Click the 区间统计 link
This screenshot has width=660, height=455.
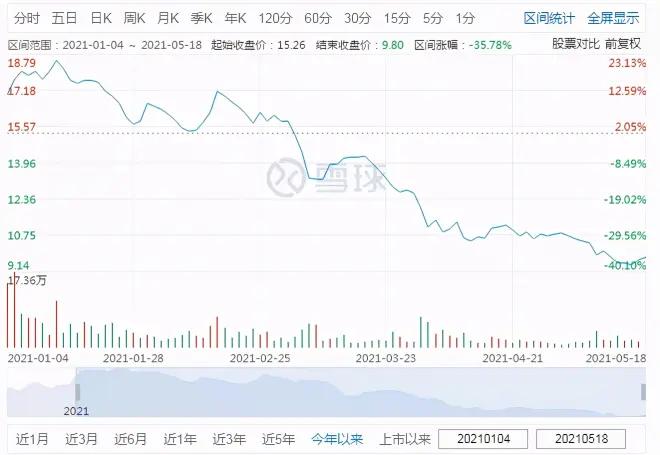[549, 18]
